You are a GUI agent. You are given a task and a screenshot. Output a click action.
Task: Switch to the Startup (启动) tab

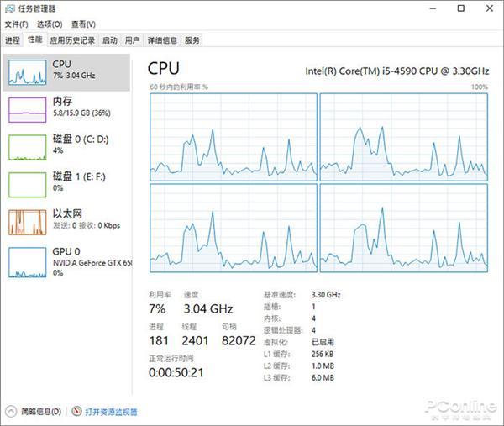click(x=109, y=39)
